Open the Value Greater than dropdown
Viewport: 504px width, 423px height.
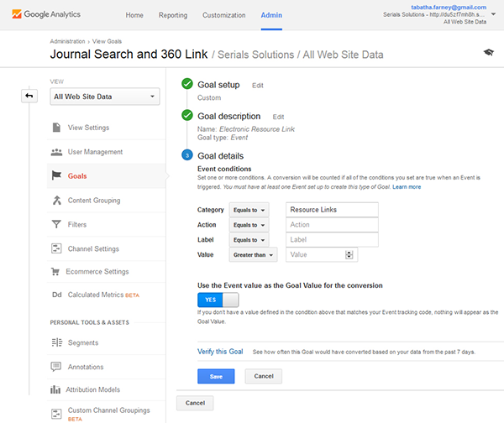254,254
